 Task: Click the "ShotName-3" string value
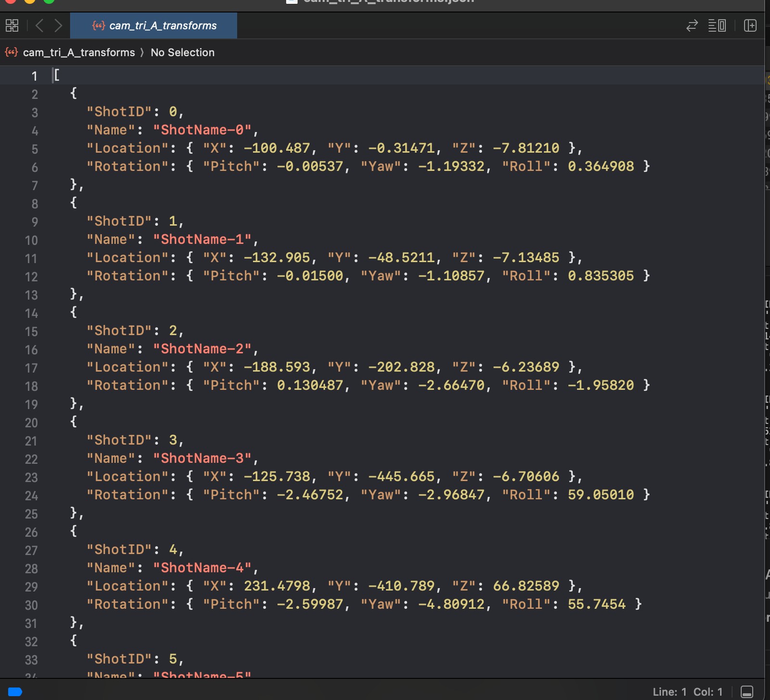pos(202,458)
